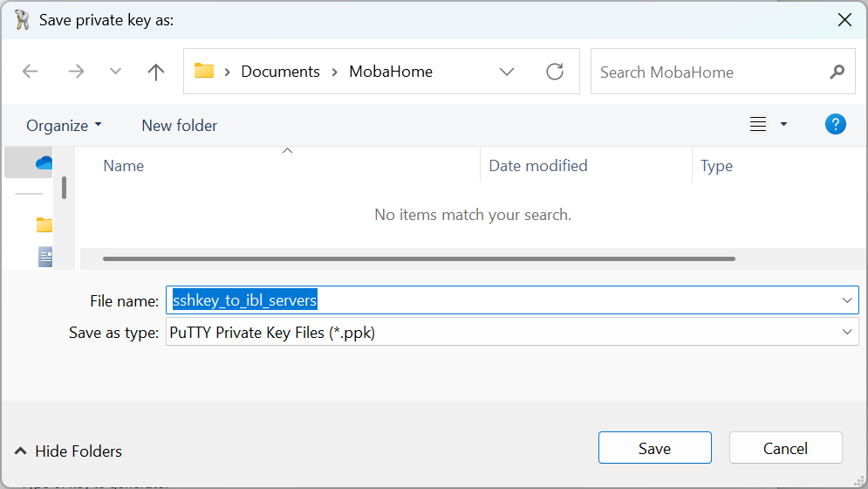Save the private key file
This screenshot has width=868, height=489.
point(655,448)
